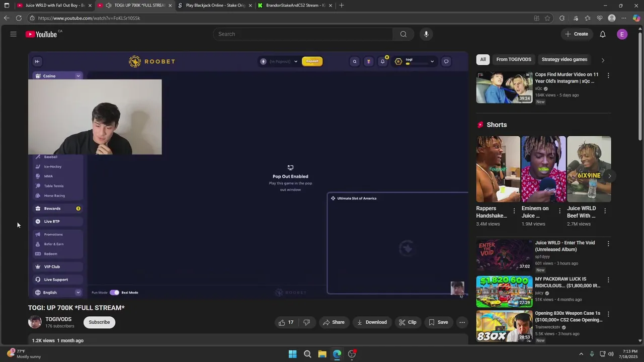The image size is (644, 362).
Task: Open options for MY PACKDRAW LUCK video
Action: 608,280
